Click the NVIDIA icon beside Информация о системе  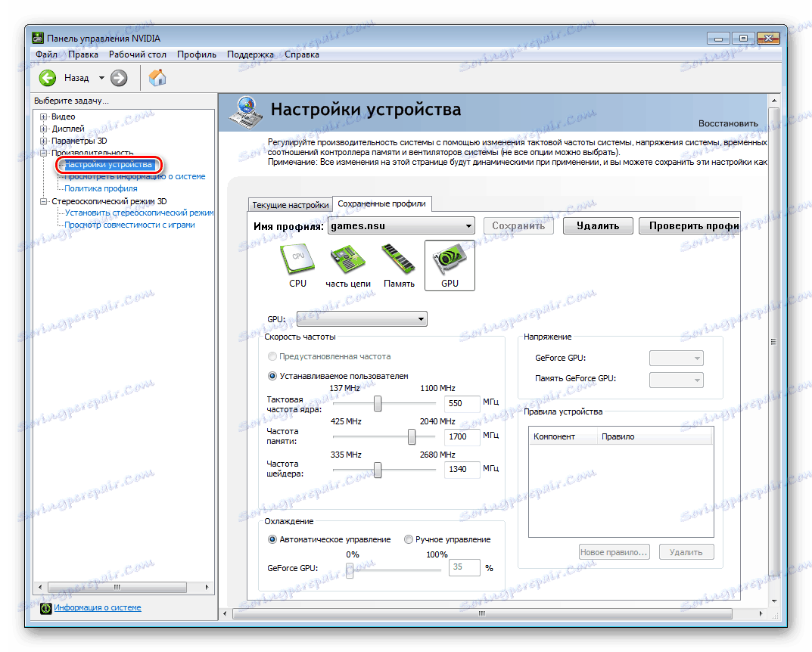46,608
